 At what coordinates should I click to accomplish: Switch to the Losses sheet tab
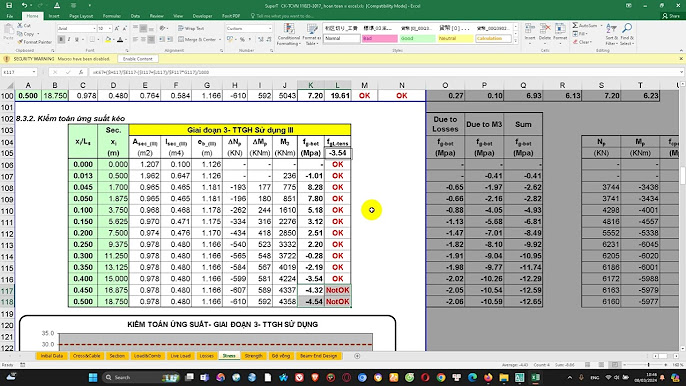click(x=206, y=356)
